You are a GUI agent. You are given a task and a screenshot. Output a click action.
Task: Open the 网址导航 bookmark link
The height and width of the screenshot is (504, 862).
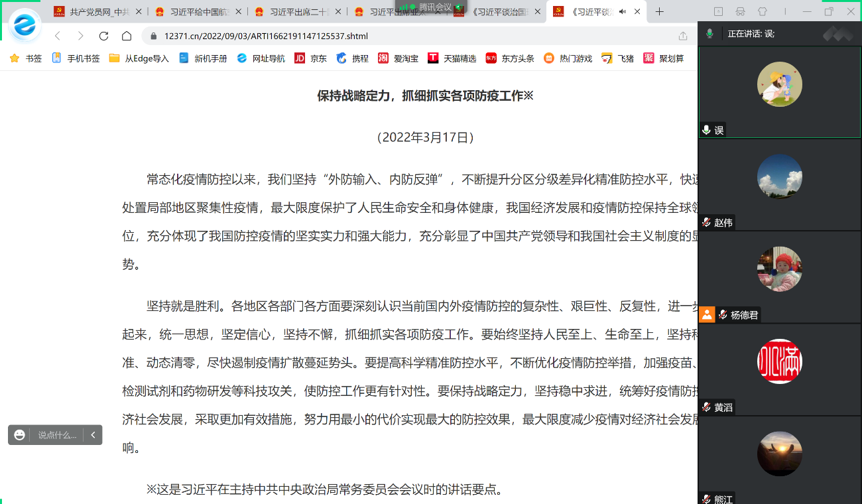click(x=261, y=58)
